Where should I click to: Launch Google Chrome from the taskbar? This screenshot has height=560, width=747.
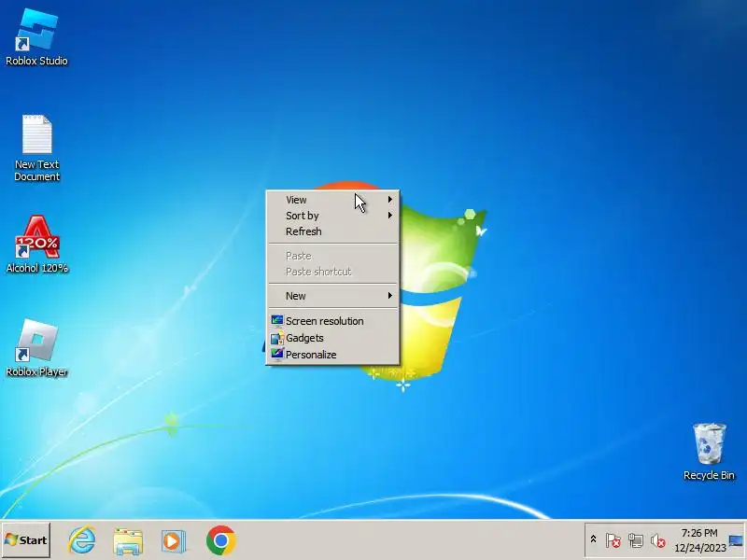click(220, 540)
